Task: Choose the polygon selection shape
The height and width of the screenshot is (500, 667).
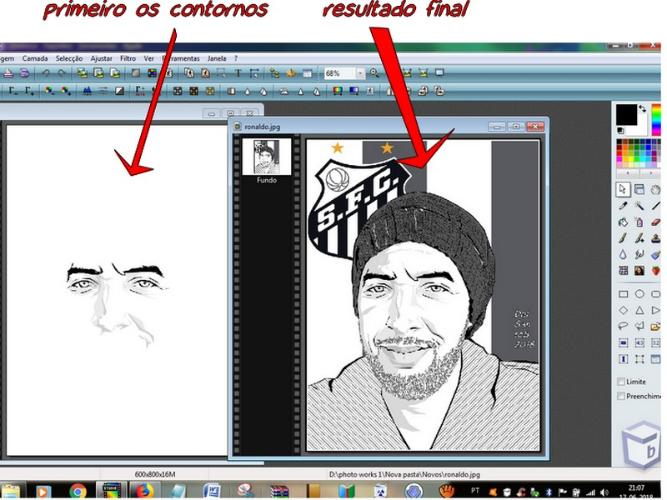Action: (639, 326)
